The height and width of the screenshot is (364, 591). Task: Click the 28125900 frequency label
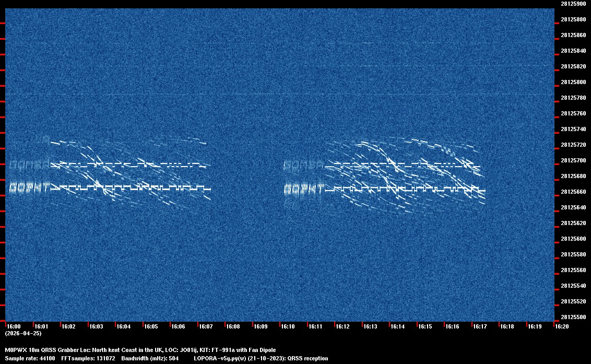[573, 4]
